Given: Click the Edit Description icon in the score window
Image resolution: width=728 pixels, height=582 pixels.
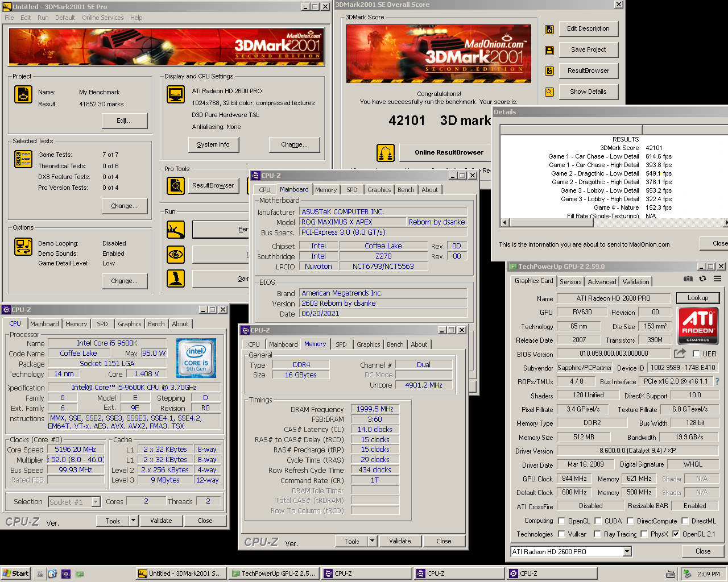Looking at the screenshot, I should tap(549, 30).
